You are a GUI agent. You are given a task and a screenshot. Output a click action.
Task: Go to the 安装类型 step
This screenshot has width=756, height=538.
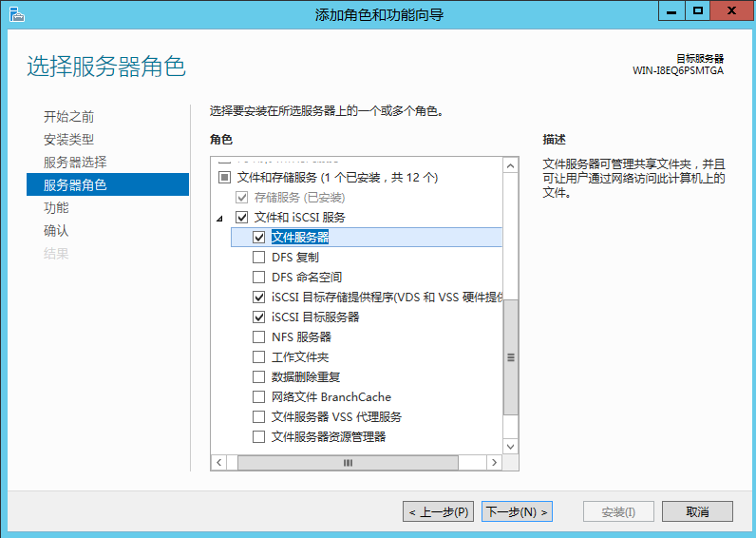(x=69, y=140)
